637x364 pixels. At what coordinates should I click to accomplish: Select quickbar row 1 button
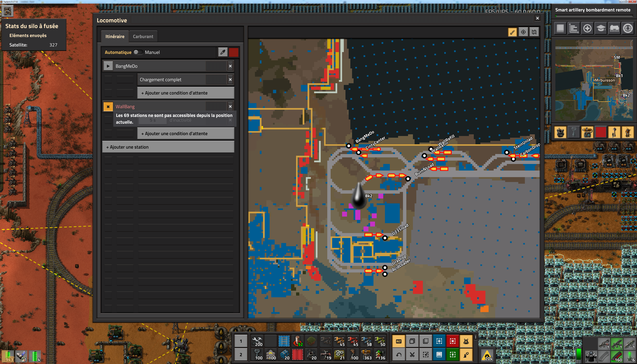(x=241, y=341)
